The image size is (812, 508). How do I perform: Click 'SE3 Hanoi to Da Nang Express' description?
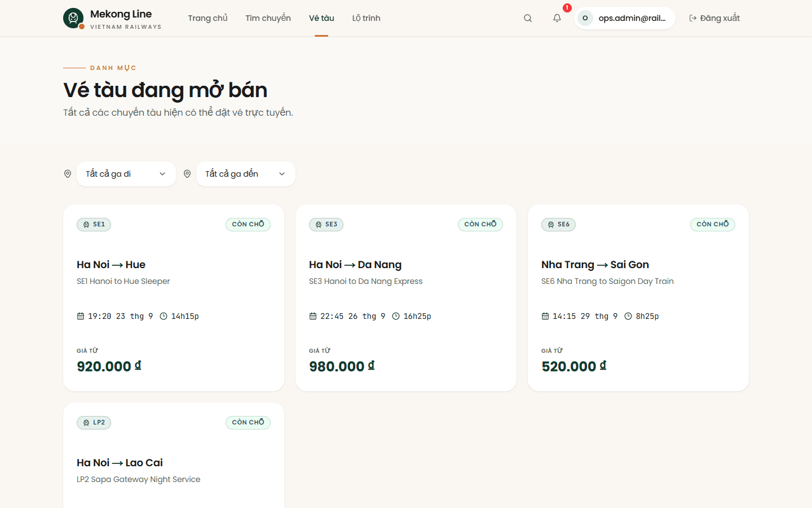pos(365,281)
